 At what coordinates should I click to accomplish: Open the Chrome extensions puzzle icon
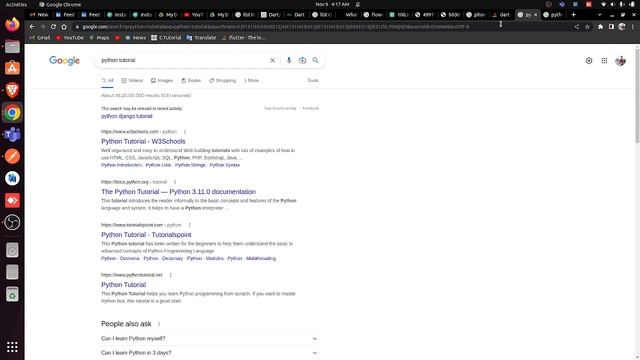tap(600, 27)
